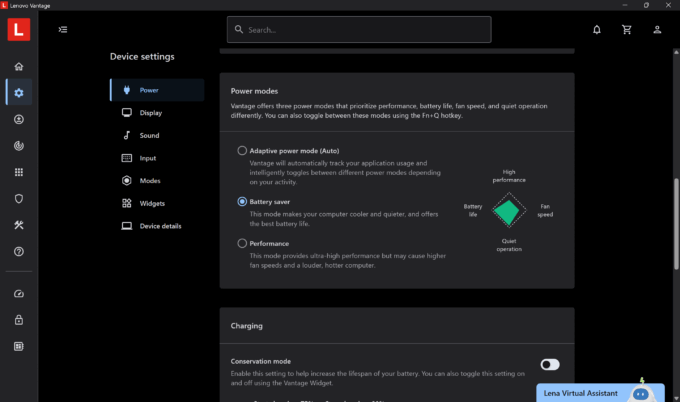Click scrollbar down arrow
680x402 pixels.
(676, 398)
